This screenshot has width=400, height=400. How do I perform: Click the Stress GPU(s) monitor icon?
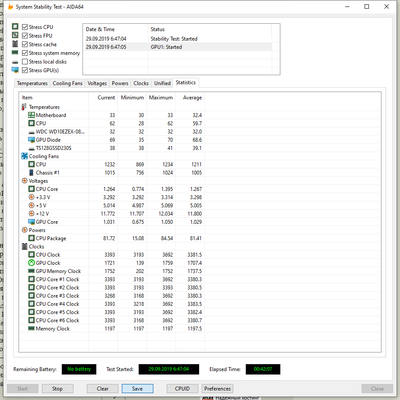(x=15, y=70)
